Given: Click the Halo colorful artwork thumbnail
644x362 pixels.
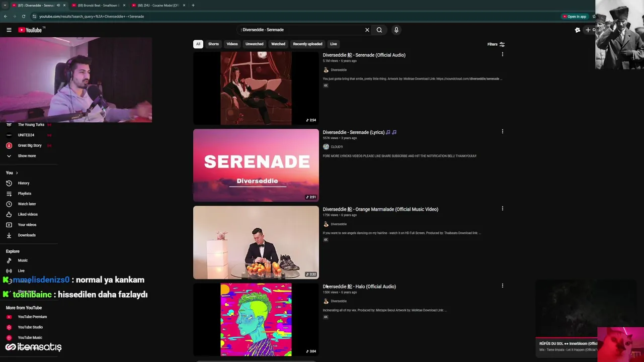Looking at the screenshot, I should point(256,320).
